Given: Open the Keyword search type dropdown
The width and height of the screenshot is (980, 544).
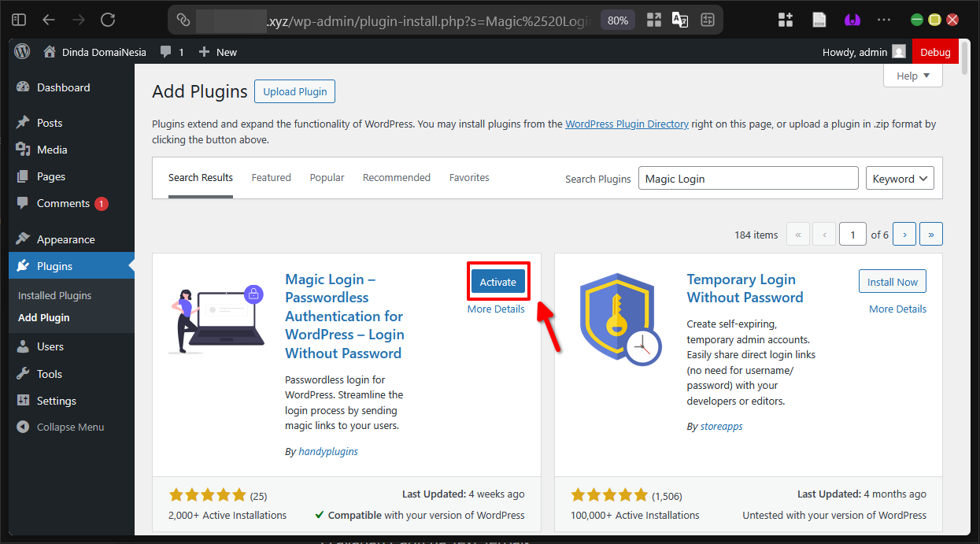Looking at the screenshot, I should tap(900, 178).
